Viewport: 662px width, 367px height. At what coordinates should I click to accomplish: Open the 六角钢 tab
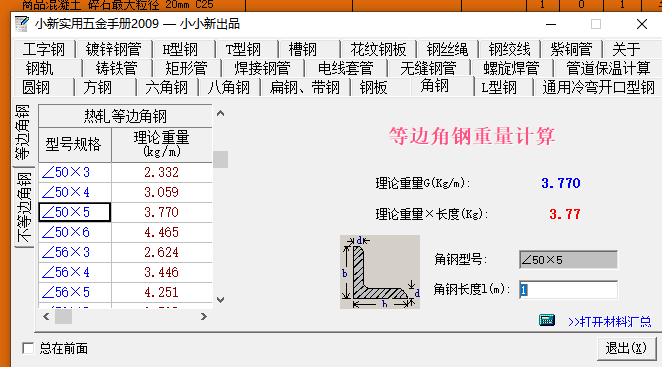(166, 87)
